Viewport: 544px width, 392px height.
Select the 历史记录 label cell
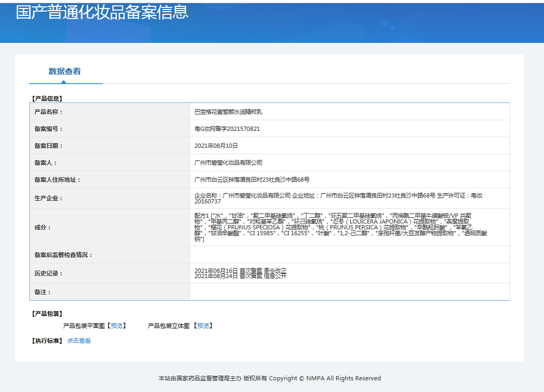point(110,273)
